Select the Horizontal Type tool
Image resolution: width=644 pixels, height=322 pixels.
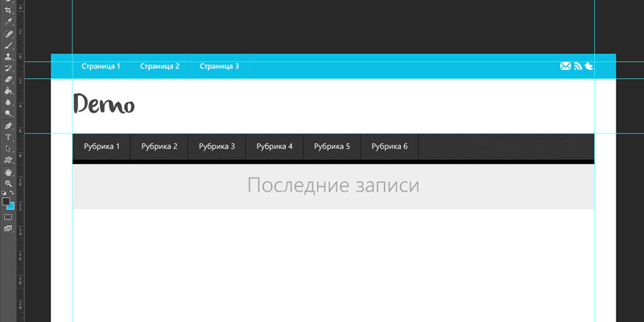click(x=8, y=138)
